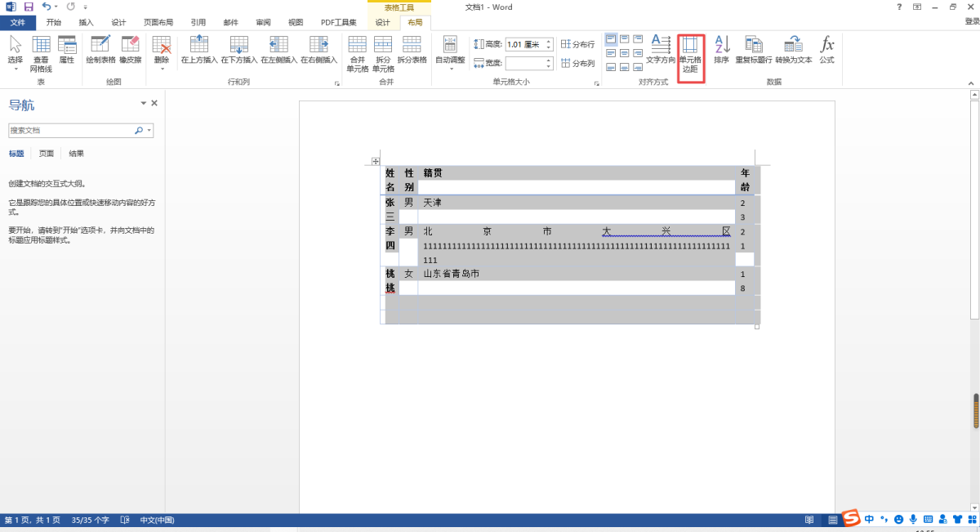Switch to the 插入 (Insert) ribbon tab
The width and height of the screenshot is (980, 532).
[86, 22]
